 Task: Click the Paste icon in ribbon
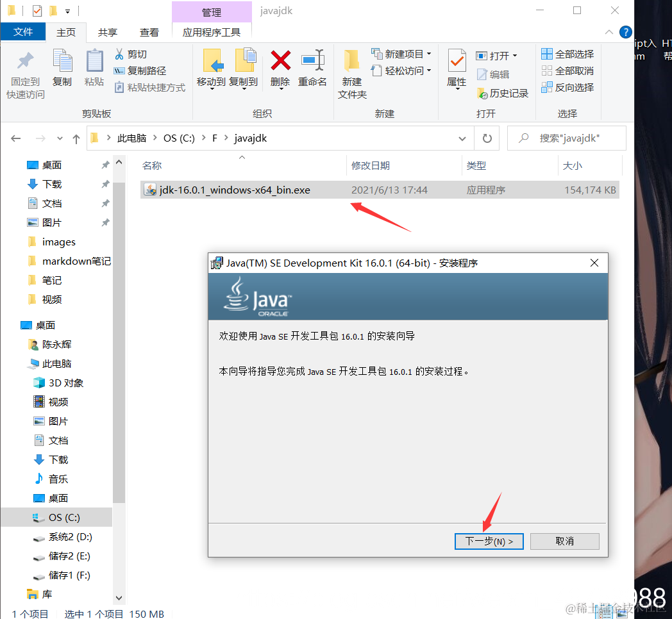(94, 60)
